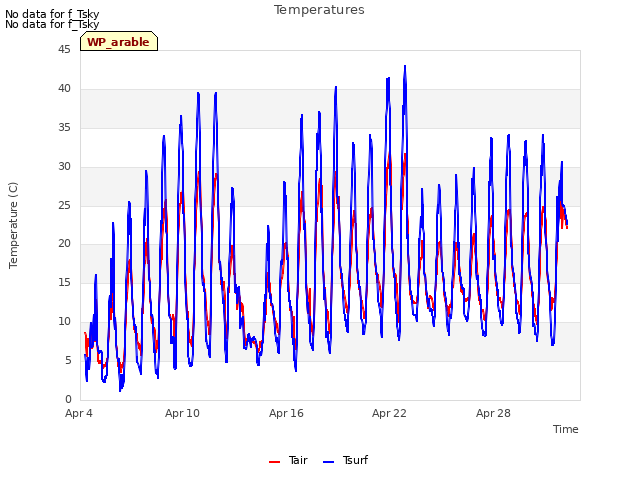Select the Apr 4 x-axis label
The height and width of the screenshot is (480, 640).
[79, 413]
